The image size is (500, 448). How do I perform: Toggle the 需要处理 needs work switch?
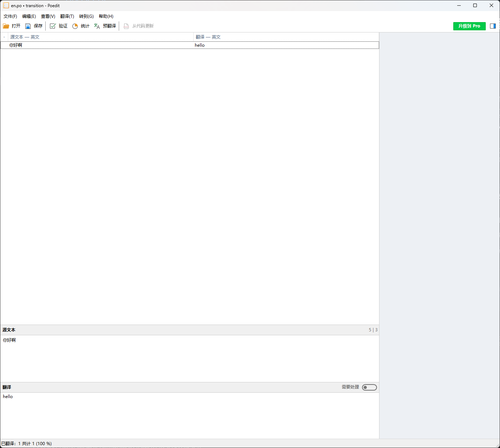[x=369, y=387]
